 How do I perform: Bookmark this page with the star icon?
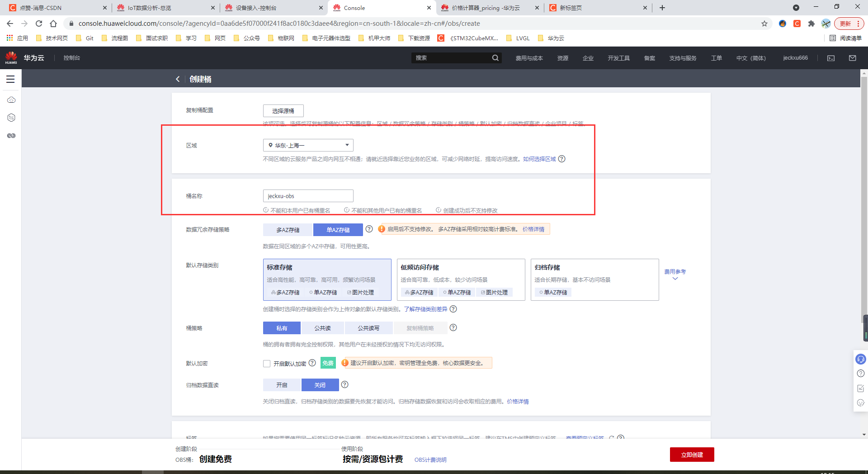click(764, 24)
